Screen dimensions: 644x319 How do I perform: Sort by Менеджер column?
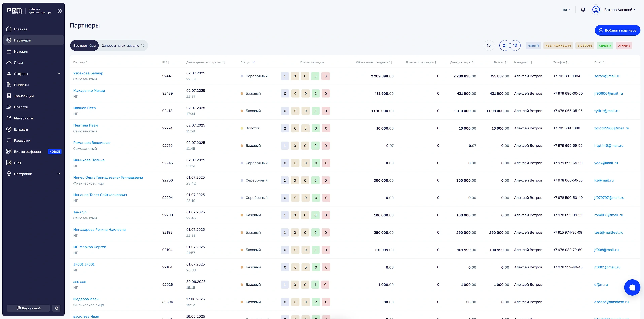tap(531, 62)
